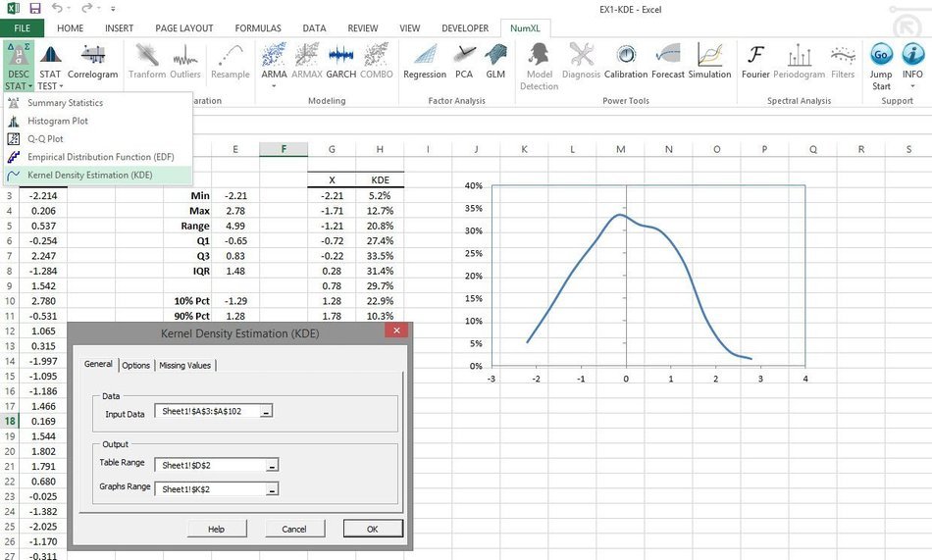Image resolution: width=932 pixels, height=560 pixels.
Task: Switch to the INSERT ribbon tab
Action: tap(119, 27)
